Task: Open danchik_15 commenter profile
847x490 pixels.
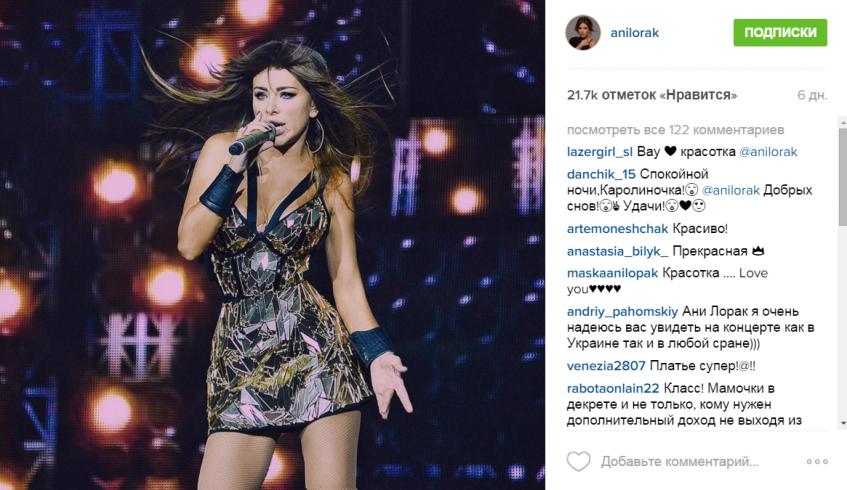Action: (x=601, y=174)
